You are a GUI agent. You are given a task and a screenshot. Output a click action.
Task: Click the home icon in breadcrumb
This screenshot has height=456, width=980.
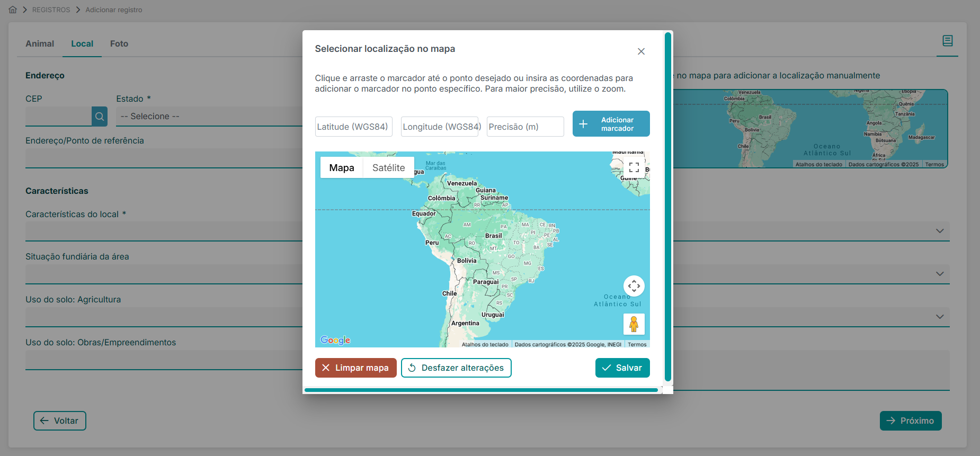pos(13,10)
